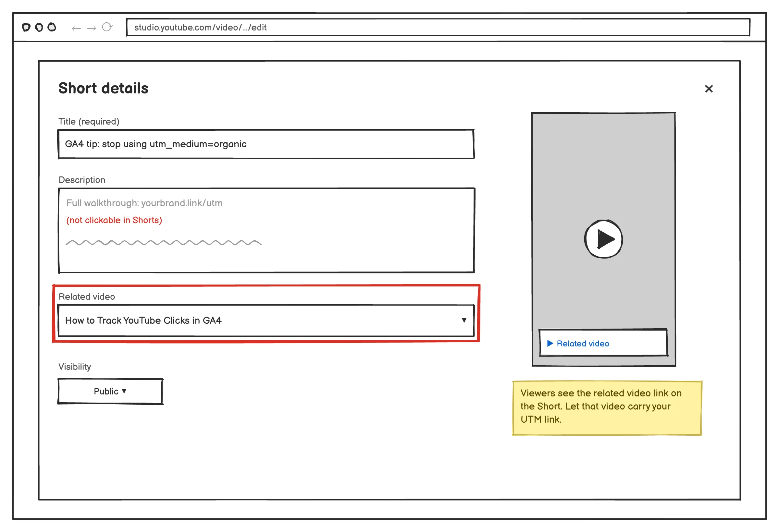Screen dimensions: 779x532
Task: Click the 'Short details' heading
Action: pyautogui.click(x=103, y=89)
